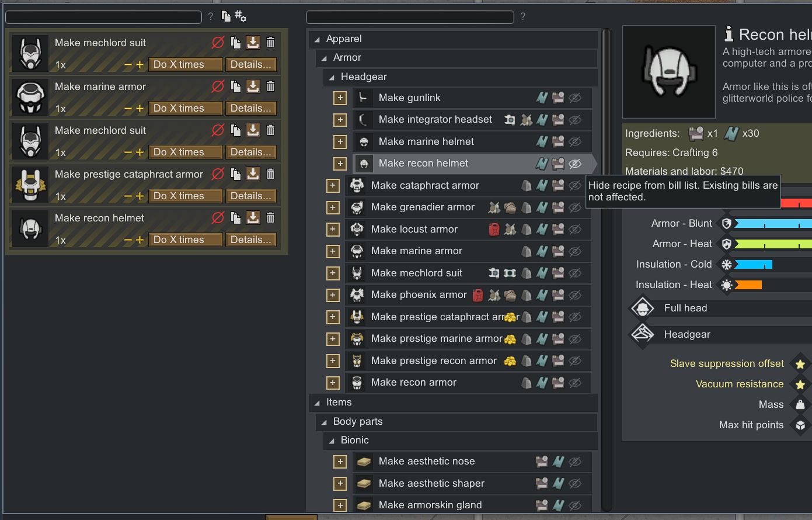Viewport: 812px width, 520px height.
Task: Click the recon helmet preview image
Action: point(669,72)
